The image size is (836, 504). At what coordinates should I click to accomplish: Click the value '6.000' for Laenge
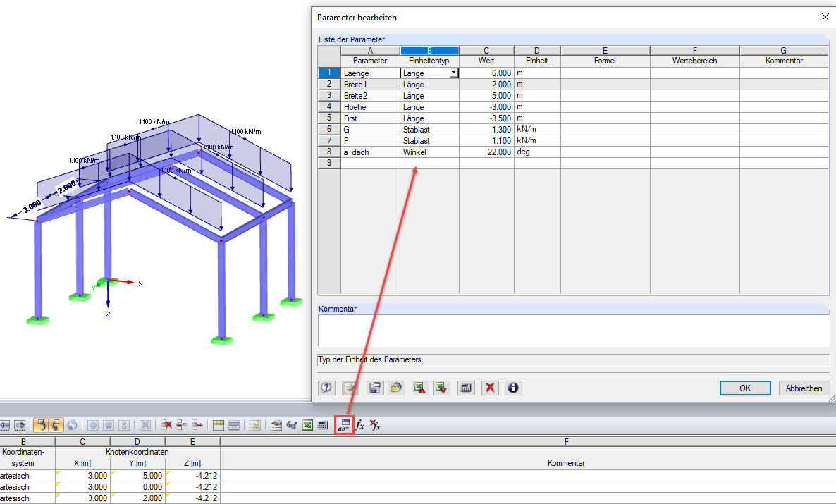pyautogui.click(x=486, y=73)
